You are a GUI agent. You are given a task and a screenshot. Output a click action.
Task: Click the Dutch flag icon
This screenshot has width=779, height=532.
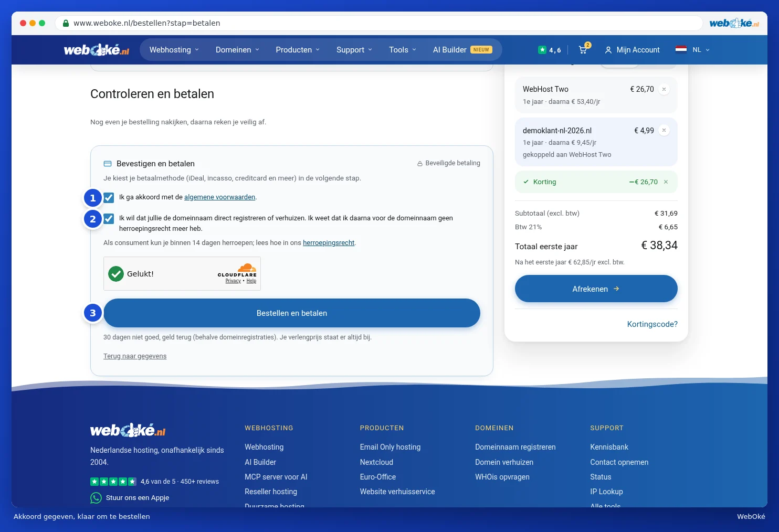tap(681, 50)
